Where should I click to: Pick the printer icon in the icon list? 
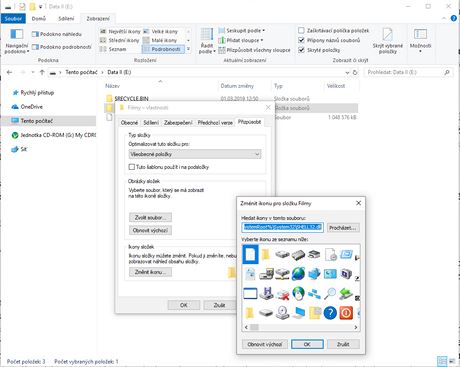point(314,255)
